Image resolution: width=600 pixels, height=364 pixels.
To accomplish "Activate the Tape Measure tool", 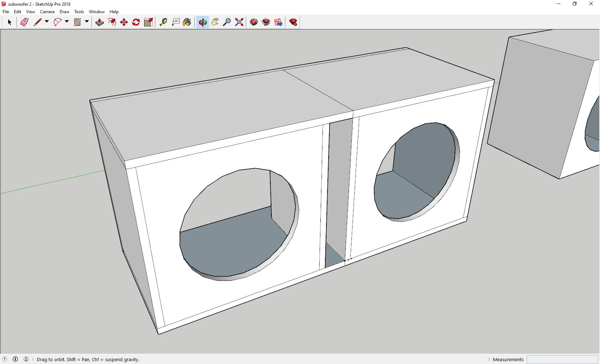I will coord(163,22).
